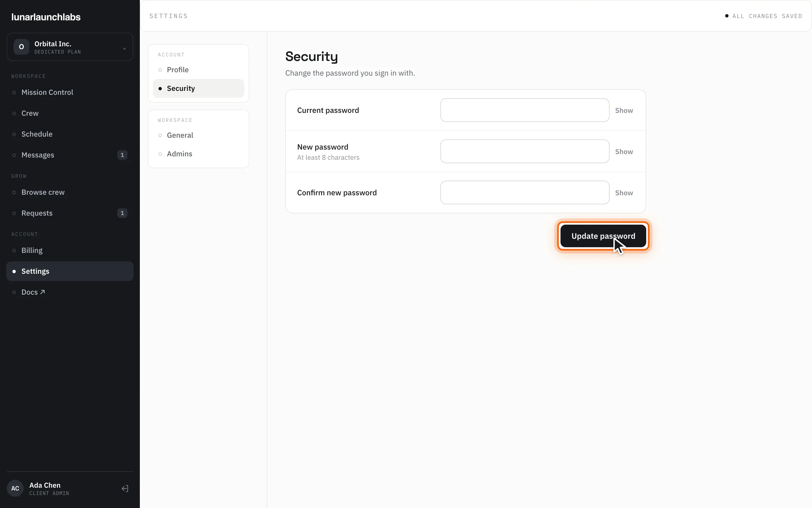Screen dimensions: 812x508
Task: Select Browse crew under Grow
Action: 70,192
